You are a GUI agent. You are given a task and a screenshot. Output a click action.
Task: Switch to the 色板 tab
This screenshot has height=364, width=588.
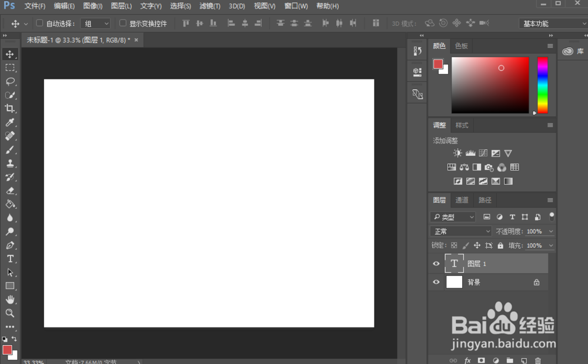click(461, 46)
